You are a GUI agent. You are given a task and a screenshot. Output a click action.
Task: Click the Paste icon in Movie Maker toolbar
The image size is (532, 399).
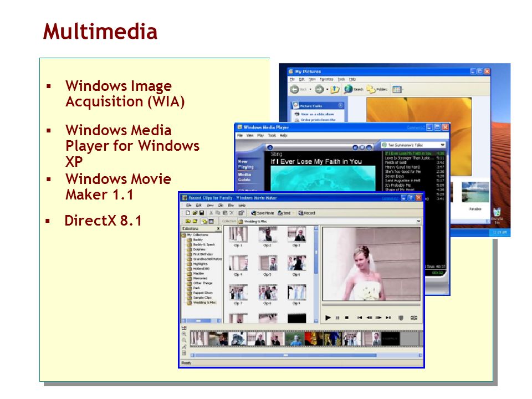click(x=224, y=213)
